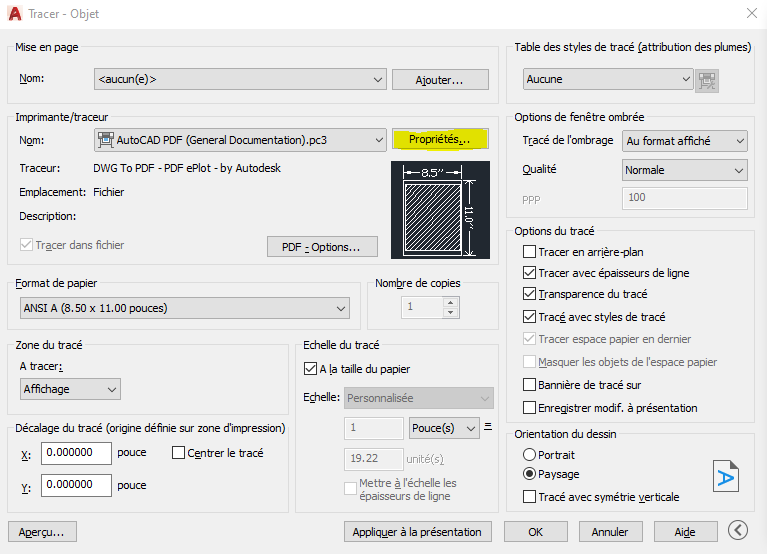Open the plot style table editor icon
This screenshot has height=554, width=767.
707,80
